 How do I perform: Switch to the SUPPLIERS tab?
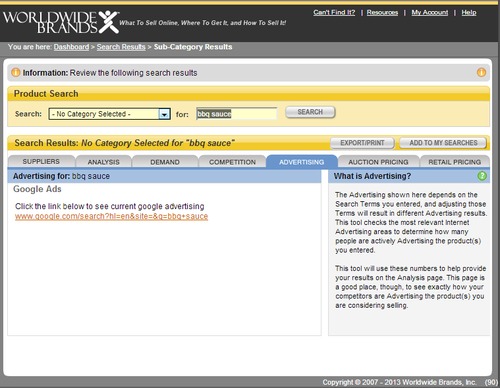click(41, 162)
